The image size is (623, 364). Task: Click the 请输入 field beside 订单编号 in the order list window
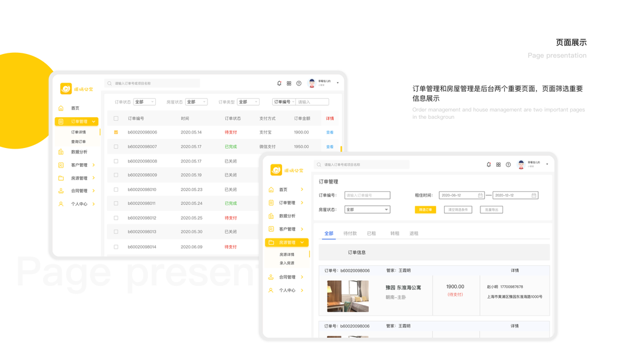coord(312,102)
